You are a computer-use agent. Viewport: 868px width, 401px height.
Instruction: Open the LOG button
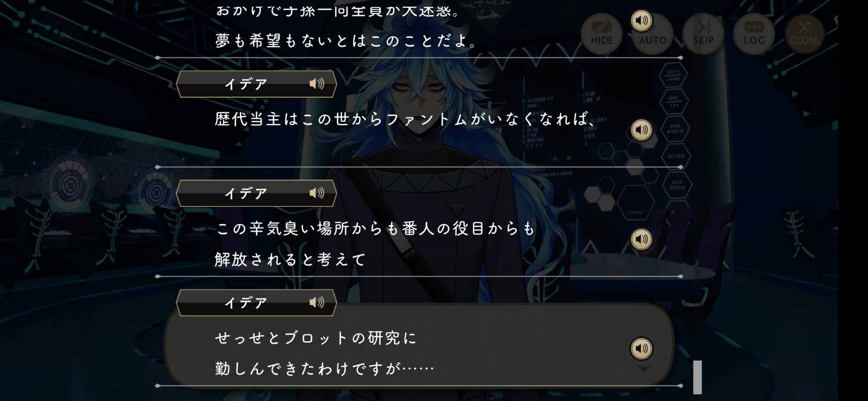coord(754,33)
